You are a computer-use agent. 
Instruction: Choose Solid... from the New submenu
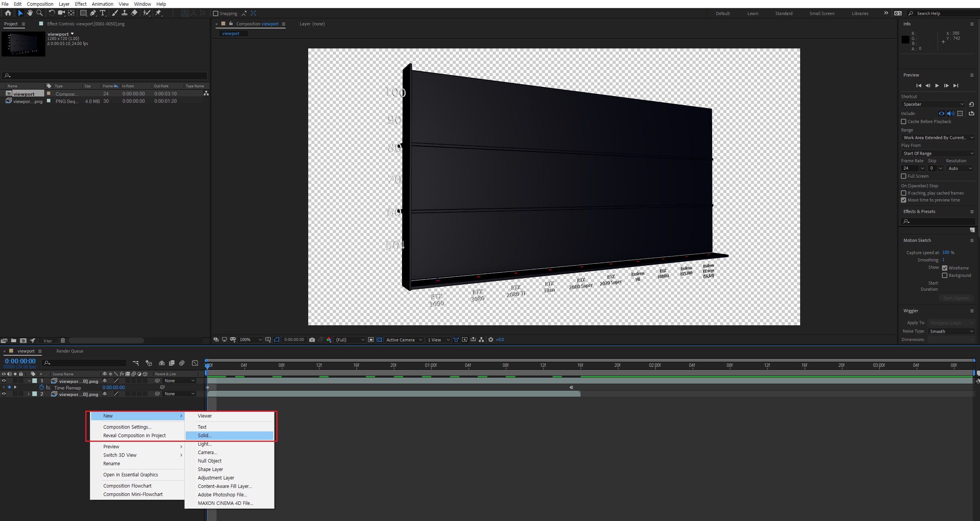point(205,436)
